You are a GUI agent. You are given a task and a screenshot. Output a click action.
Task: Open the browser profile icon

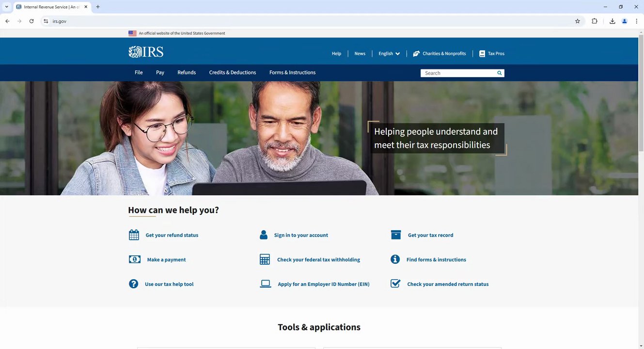(x=625, y=21)
